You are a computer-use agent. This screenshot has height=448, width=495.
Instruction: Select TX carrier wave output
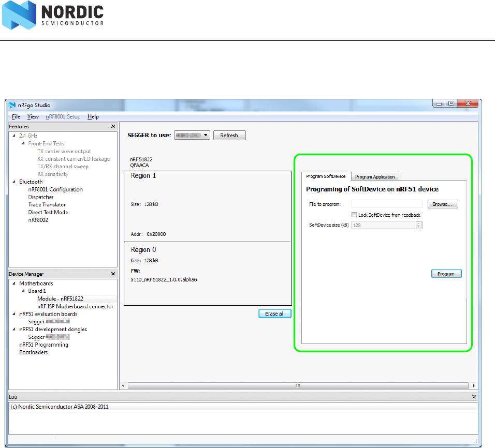[x=64, y=152]
